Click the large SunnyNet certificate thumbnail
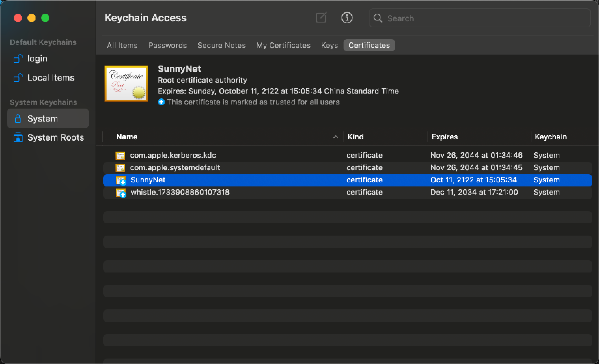 click(126, 84)
